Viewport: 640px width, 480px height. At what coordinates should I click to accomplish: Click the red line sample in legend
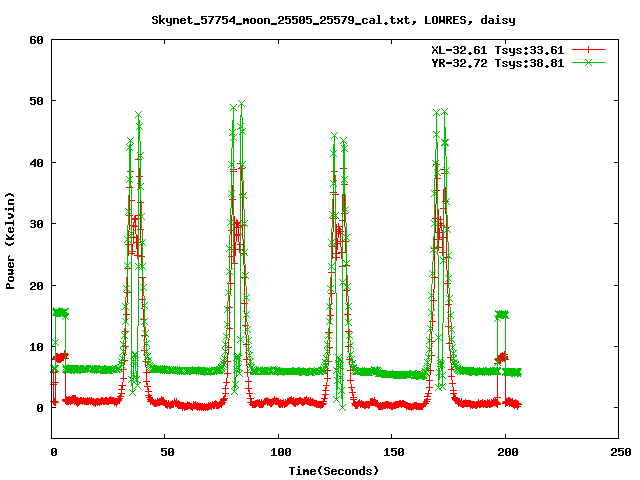(588, 50)
